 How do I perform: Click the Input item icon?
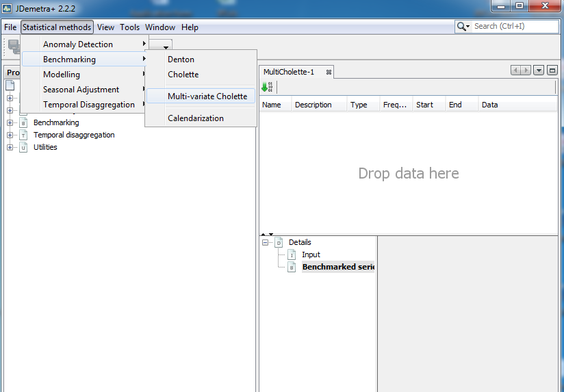(292, 254)
